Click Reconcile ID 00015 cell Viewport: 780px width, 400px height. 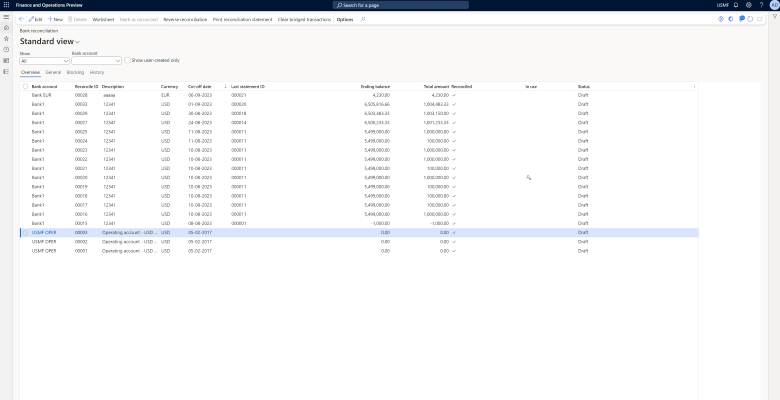pyautogui.click(x=81, y=223)
